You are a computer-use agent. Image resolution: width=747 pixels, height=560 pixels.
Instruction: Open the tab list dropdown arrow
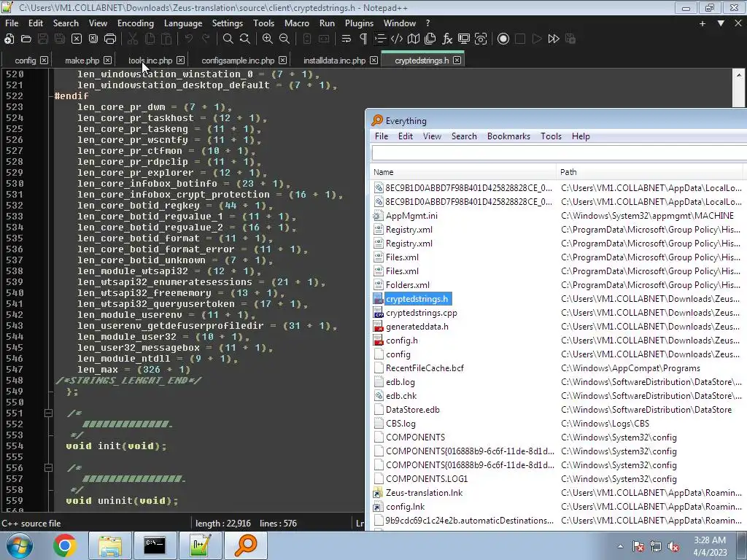[721, 23]
